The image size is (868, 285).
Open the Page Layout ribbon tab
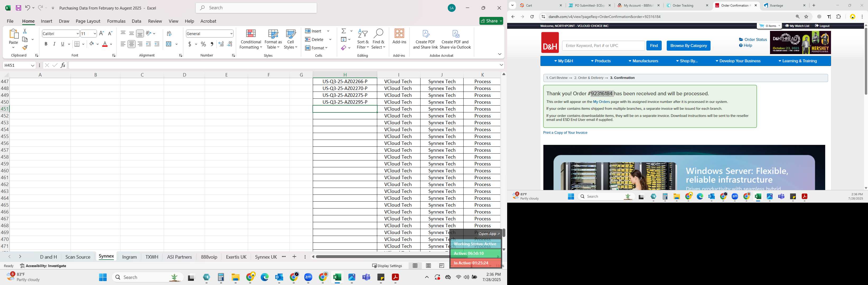click(88, 21)
